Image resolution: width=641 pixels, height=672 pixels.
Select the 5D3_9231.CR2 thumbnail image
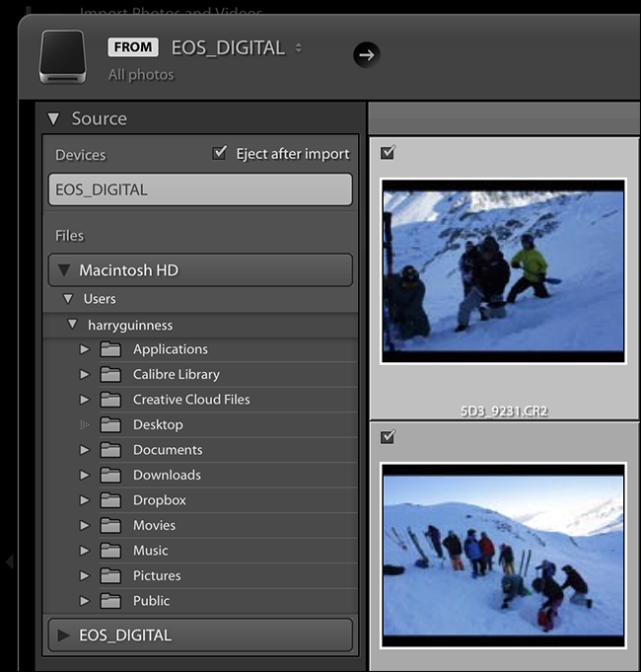(503, 271)
